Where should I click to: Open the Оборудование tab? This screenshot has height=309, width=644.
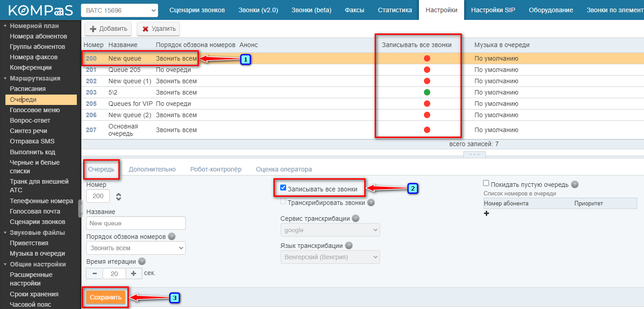(x=551, y=10)
